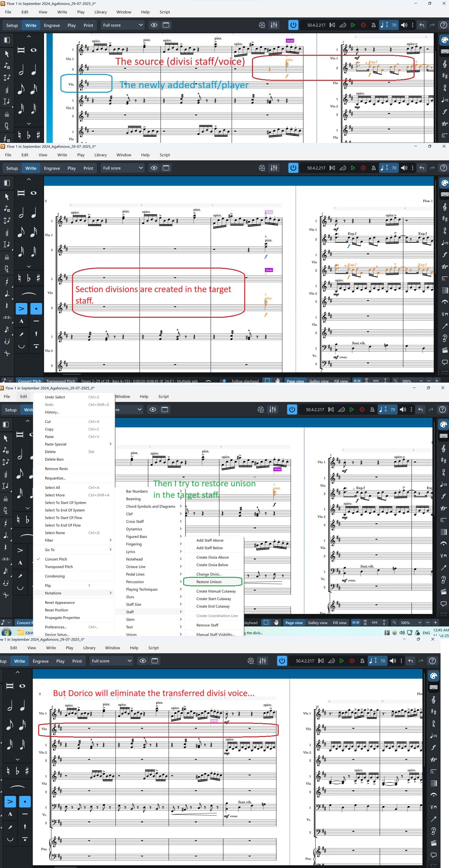449x868 pixels.
Task: Open the Dynamics f panel icon in the top window
Action: [445, 112]
